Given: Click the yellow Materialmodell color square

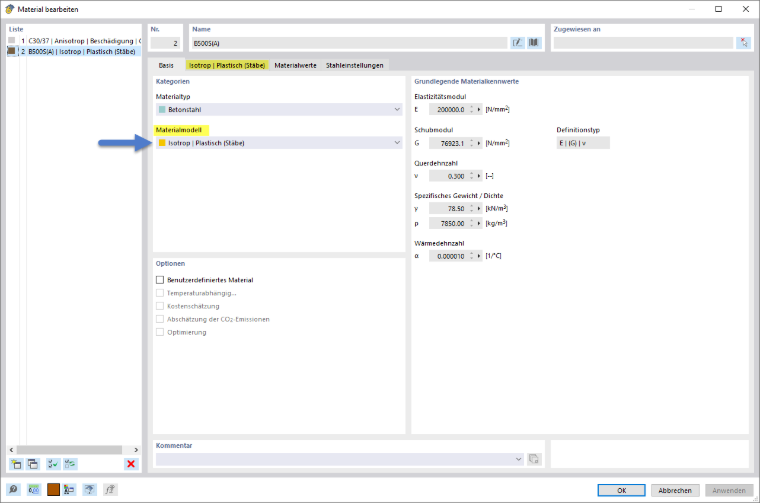Looking at the screenshot, I should click(x=162, y=143).
